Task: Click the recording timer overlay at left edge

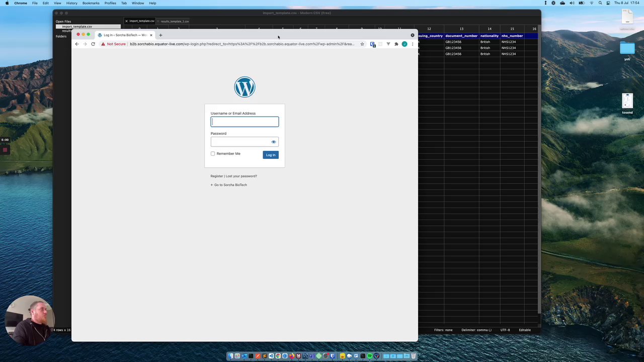Action: (x=5, y=140)
